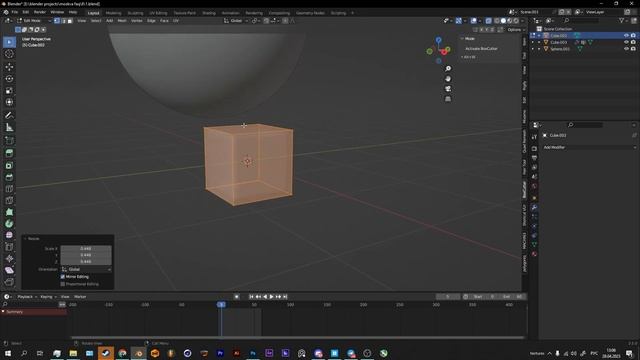Open the timeline Marker menu

coord(80,297)
